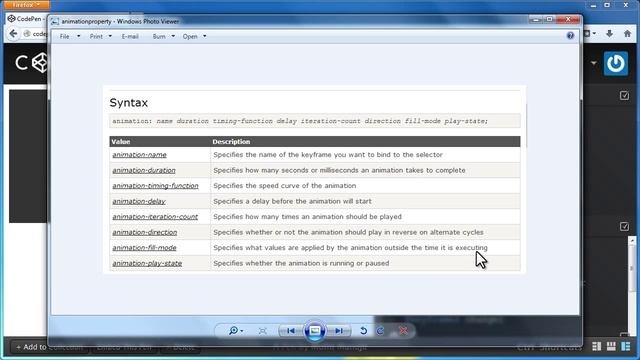Toggle the upper CodePen editor checkbox
This screenshot has width=640, height=360.
624,96
